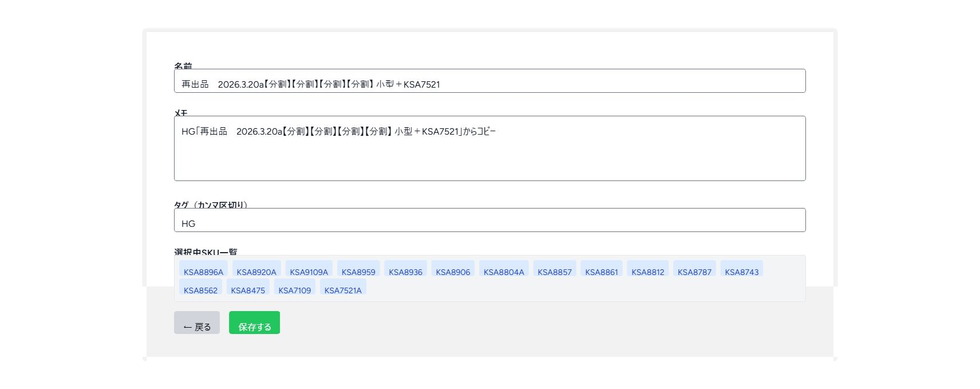
Task: Click into the メモ memo text area
Action: pyautogui.click(x=489, y=149)
